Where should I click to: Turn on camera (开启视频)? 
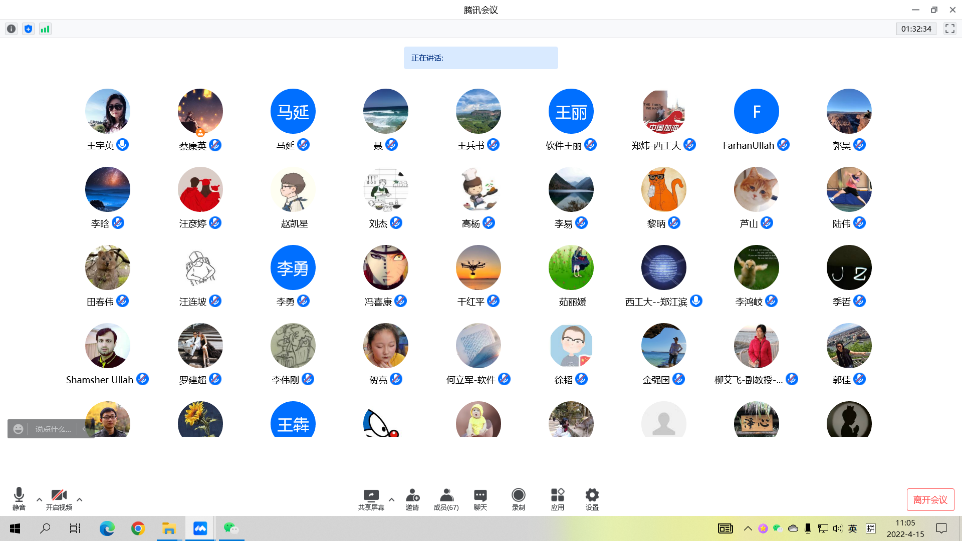58,497
